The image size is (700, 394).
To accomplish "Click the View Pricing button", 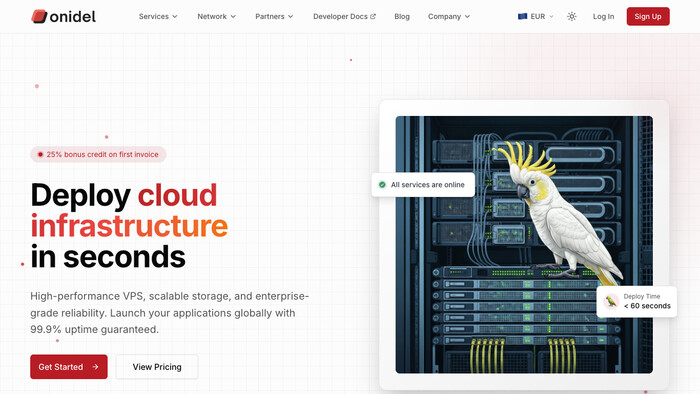I will tap(157, 367).
